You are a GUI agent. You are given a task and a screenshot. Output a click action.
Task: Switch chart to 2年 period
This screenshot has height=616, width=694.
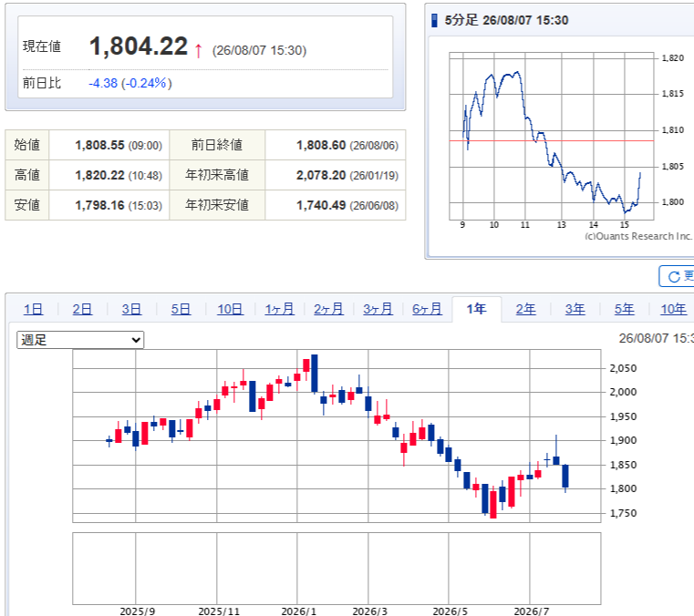point(526,309)
